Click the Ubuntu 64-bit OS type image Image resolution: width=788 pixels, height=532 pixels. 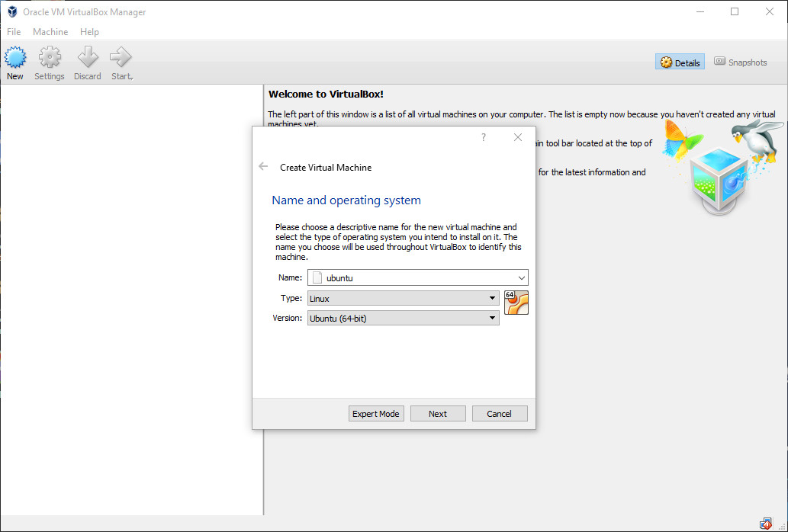pos(516,303)
